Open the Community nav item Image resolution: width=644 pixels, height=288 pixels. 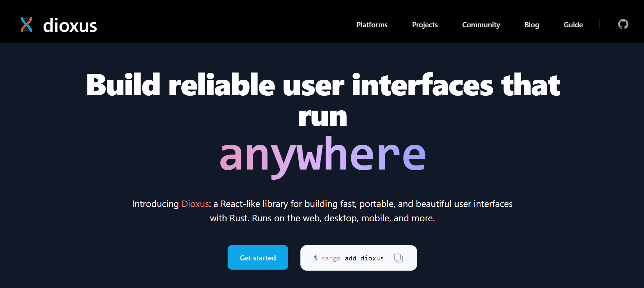click(481, 25)
